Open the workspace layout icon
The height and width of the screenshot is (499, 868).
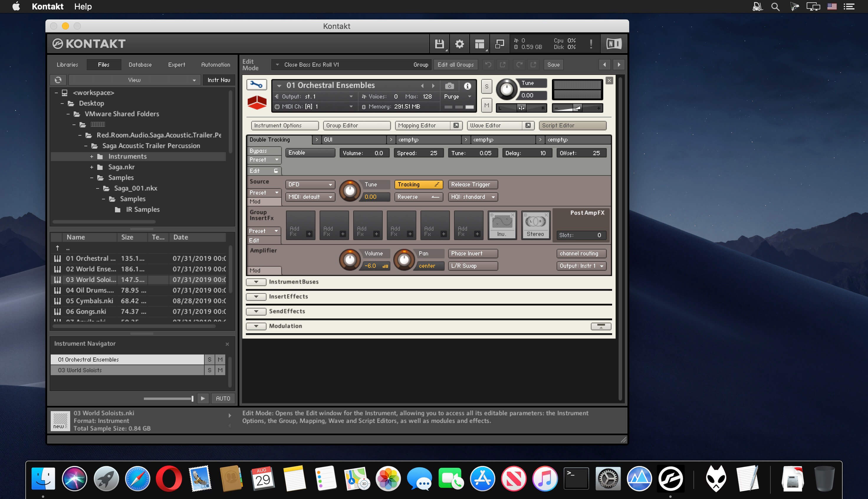pos(480,44)
